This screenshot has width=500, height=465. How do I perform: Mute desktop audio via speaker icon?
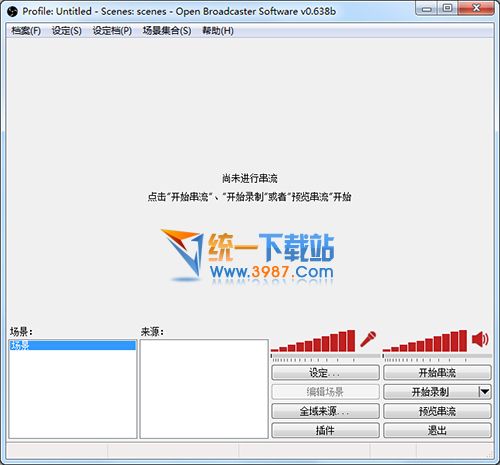tap(480, 339)
